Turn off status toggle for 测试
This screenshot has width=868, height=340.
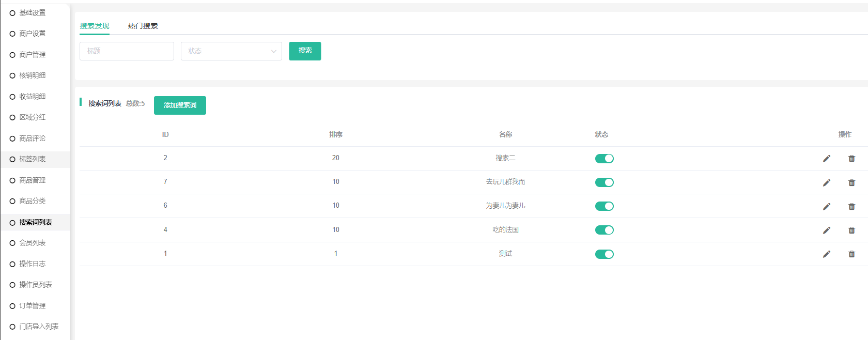point(604,254)
